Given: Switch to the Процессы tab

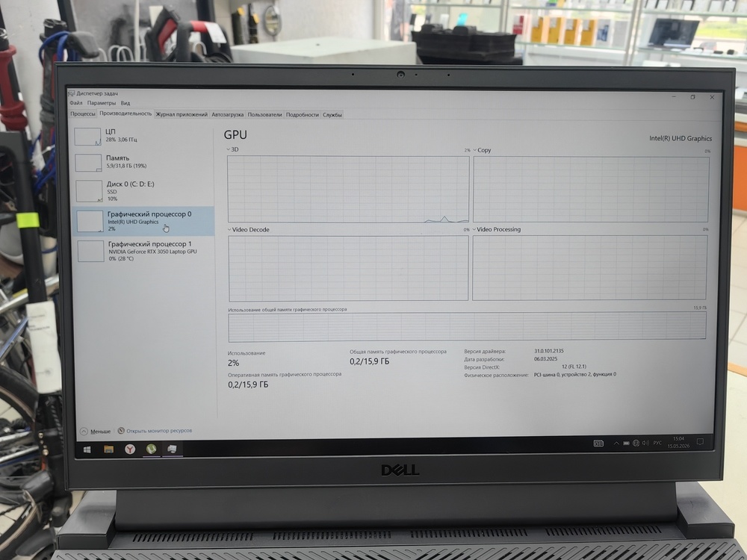Looking at the screenshot, I should coord(83,114).
